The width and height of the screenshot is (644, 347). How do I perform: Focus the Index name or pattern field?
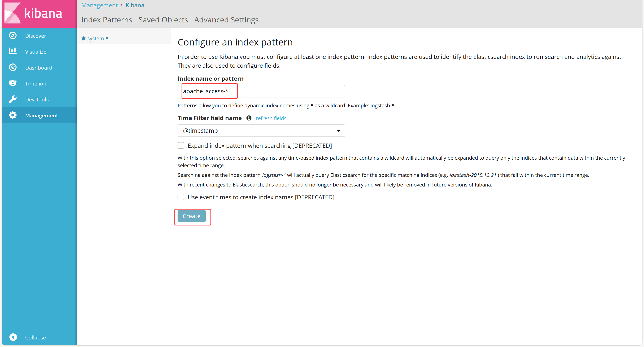pyautogui.click(x=261, y=91)
